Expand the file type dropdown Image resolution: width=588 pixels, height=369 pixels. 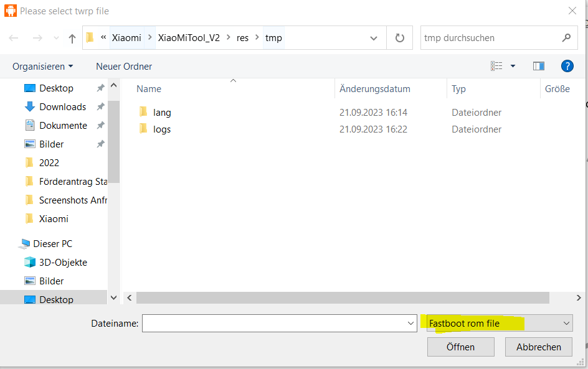pyautogui.click(x=566, y=323)
